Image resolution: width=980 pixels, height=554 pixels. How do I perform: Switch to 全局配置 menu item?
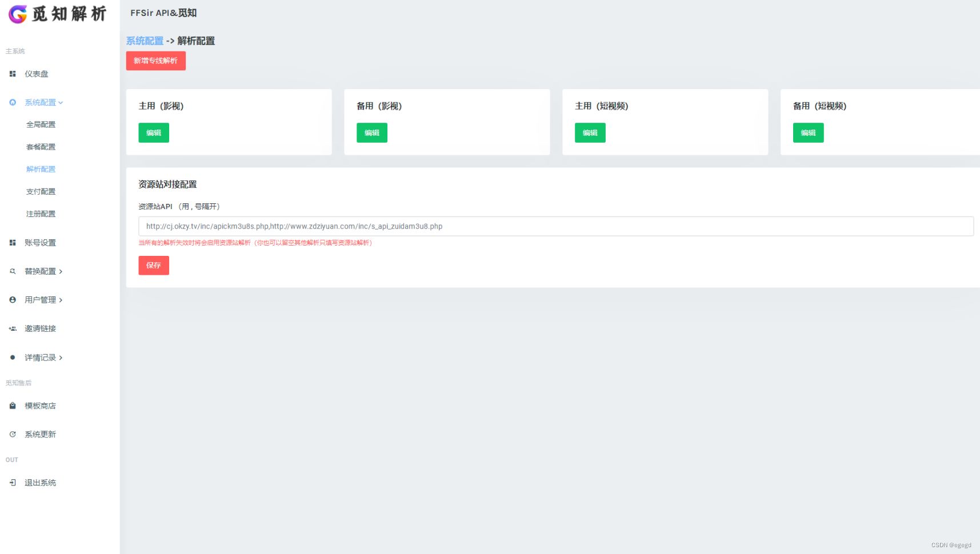(40, 125)
